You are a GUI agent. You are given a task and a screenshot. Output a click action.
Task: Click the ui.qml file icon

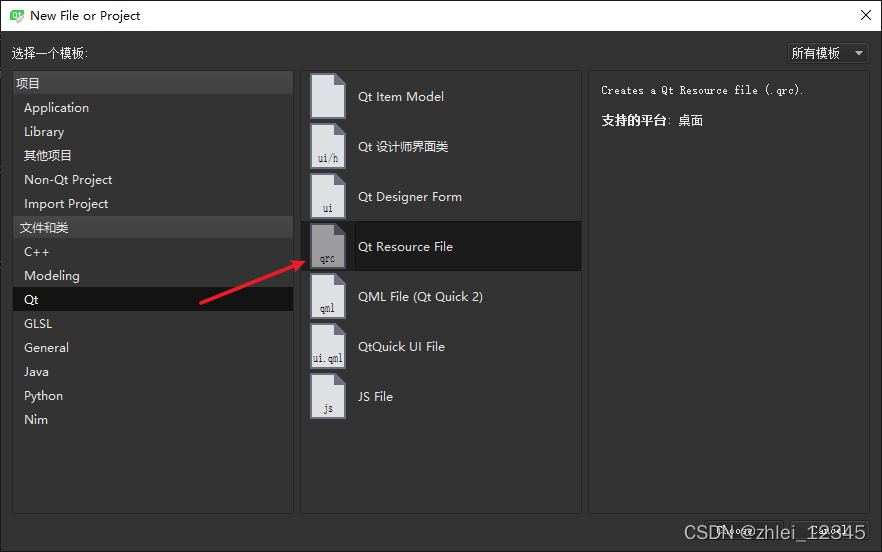(328, 347)
